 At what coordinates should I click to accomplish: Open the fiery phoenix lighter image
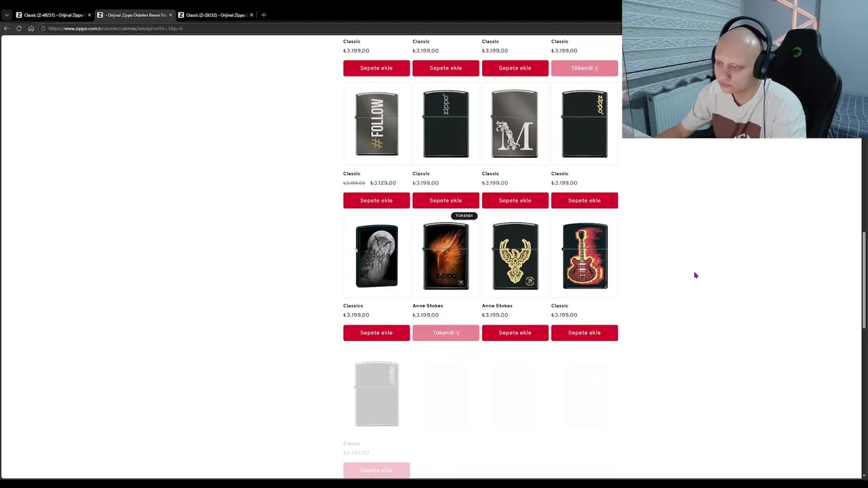point(446,257)
